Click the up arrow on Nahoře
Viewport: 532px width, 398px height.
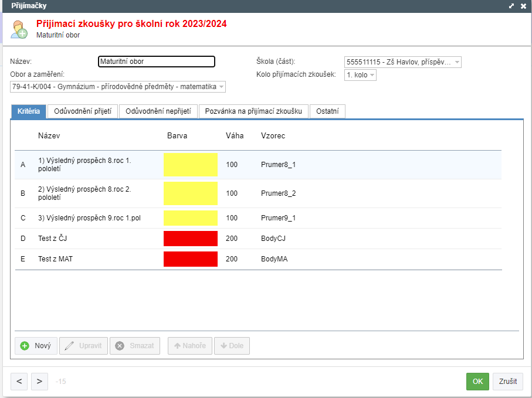(177, 346)
